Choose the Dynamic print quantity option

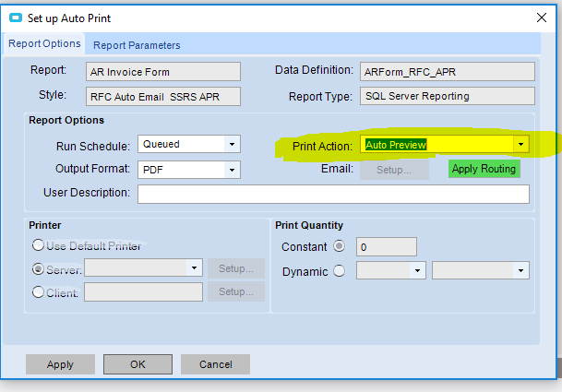click(339, 271)
